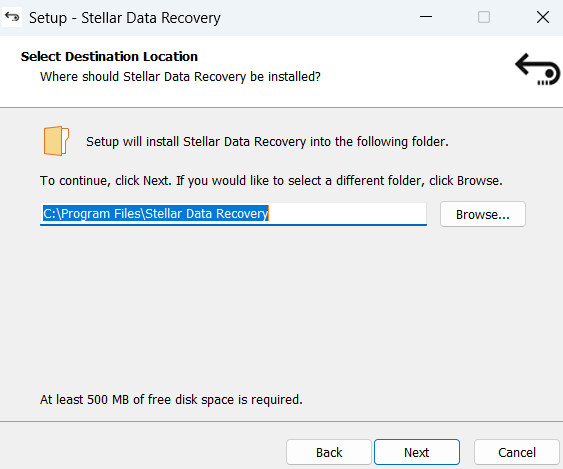This screenshot has width=563, height=469.
Task: Close the Stellar Data Recovery setup window
Action: [543, 17]
